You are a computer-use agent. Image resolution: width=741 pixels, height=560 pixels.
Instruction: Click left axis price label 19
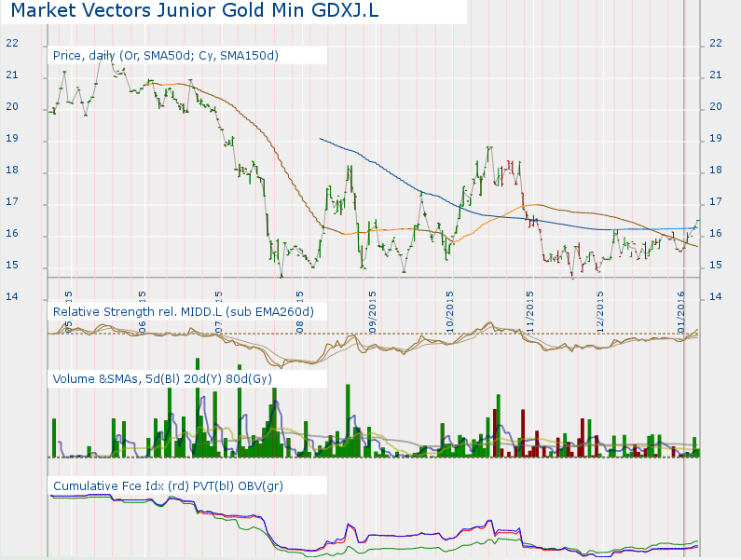[x=12, y=138]
